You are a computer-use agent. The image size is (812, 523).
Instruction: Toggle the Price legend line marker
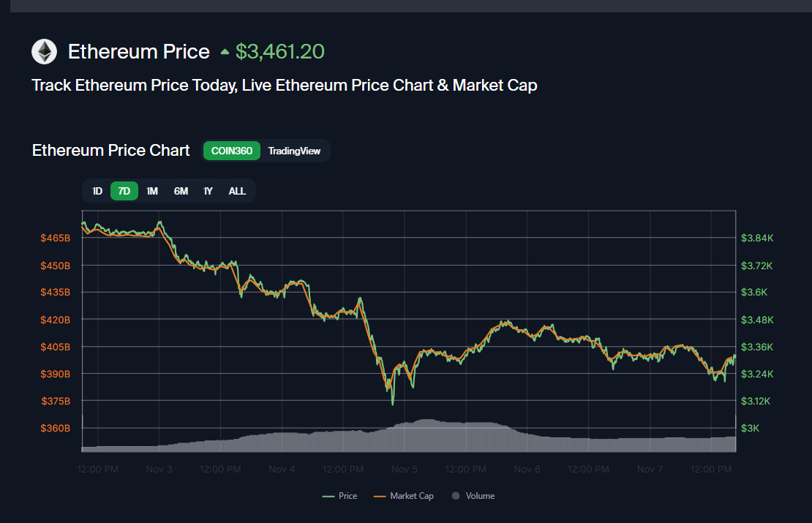(328, 496)
